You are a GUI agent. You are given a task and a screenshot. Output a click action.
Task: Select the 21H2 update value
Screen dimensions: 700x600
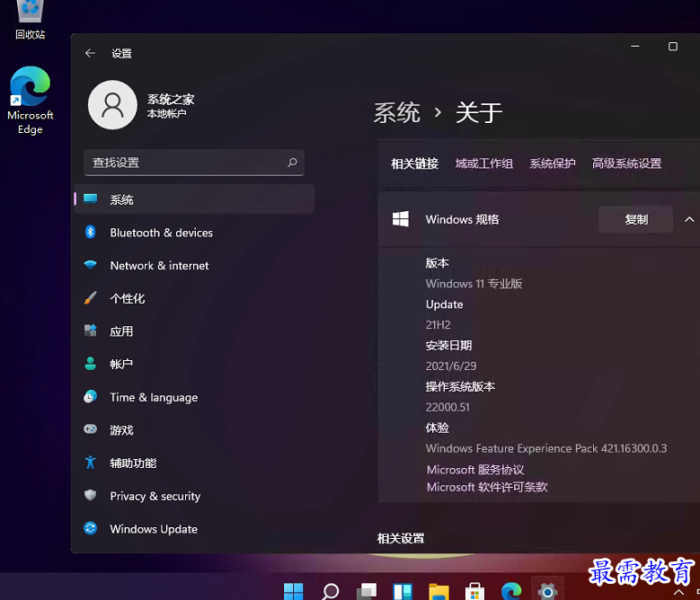438,324
